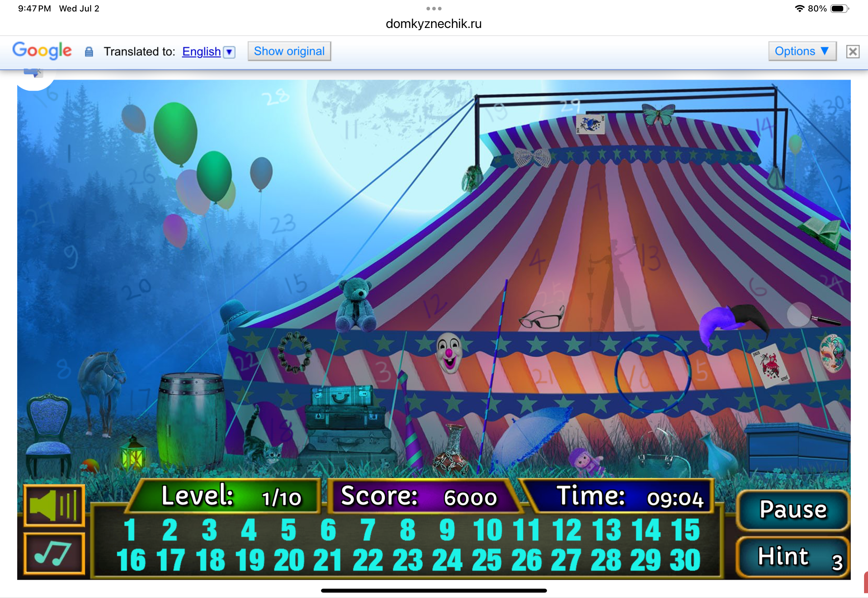This screenshot has height=598, width=868.
Task: Click the red joker playing card
Action: pos(770,366)
